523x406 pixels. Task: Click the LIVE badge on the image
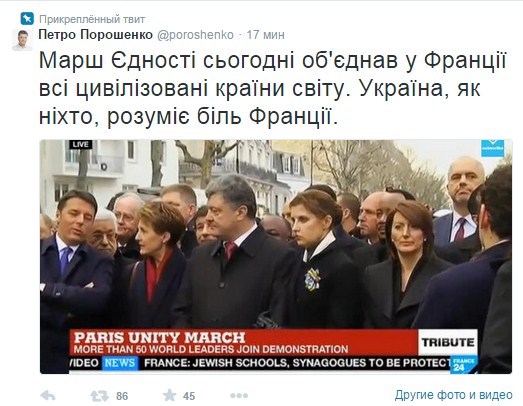point(80,144)
